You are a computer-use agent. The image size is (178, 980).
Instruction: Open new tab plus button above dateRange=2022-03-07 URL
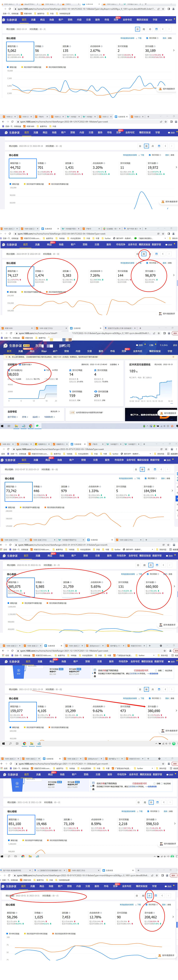(144, 444)
